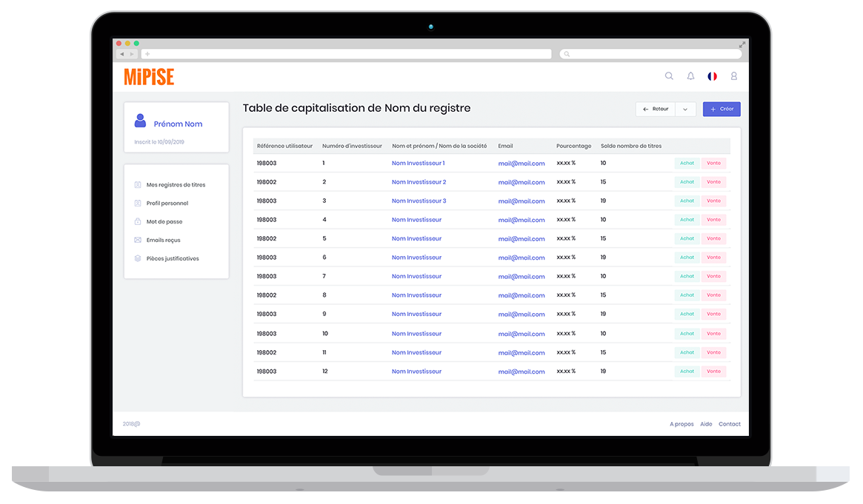Image resolution: width=863 pixels, height=504 pixels.
Task: Click the Emails reçus envelope icon
Action: 138,241
